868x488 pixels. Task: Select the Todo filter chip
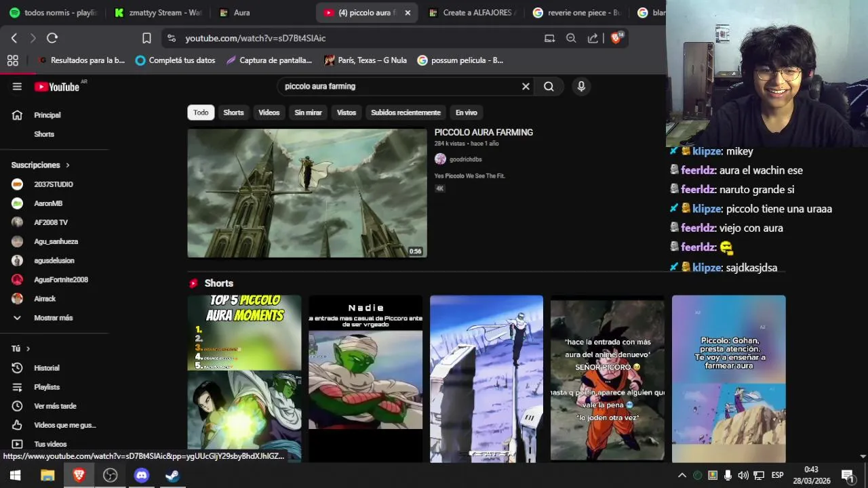(201, 113)
